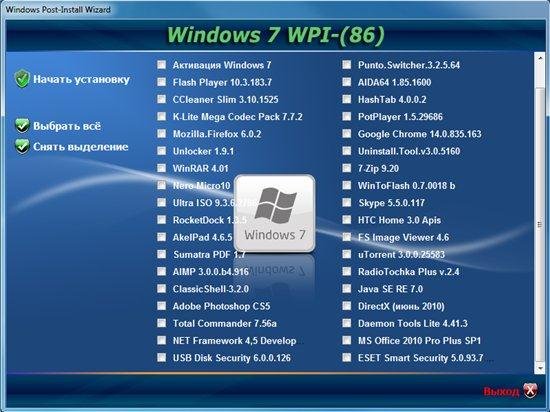This screenshot has height=412, width=550.
Task: Exit wizard via Выход label
Action: click(501, 391)
